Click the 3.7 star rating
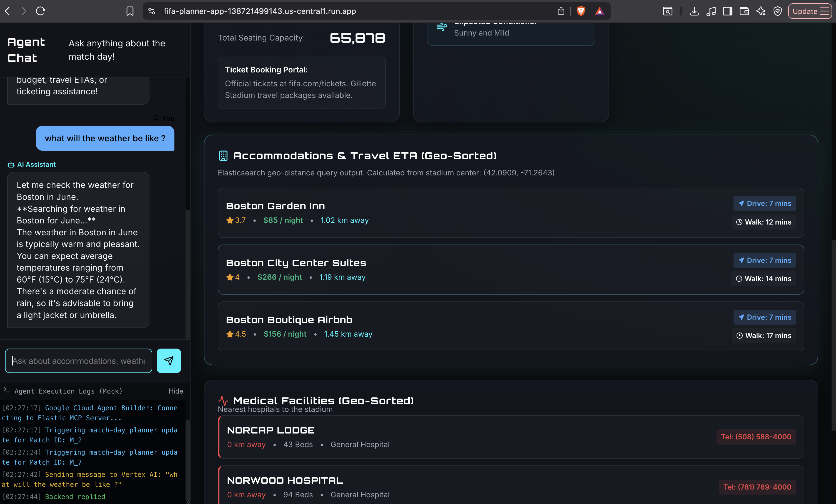The width and height of the screenshot is (836, 504). tap(236, 220)
